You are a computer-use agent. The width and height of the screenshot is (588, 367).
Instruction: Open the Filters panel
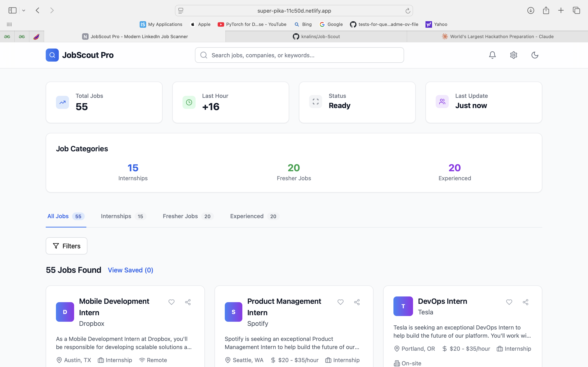pyautogui.click(x=67, y=246)
